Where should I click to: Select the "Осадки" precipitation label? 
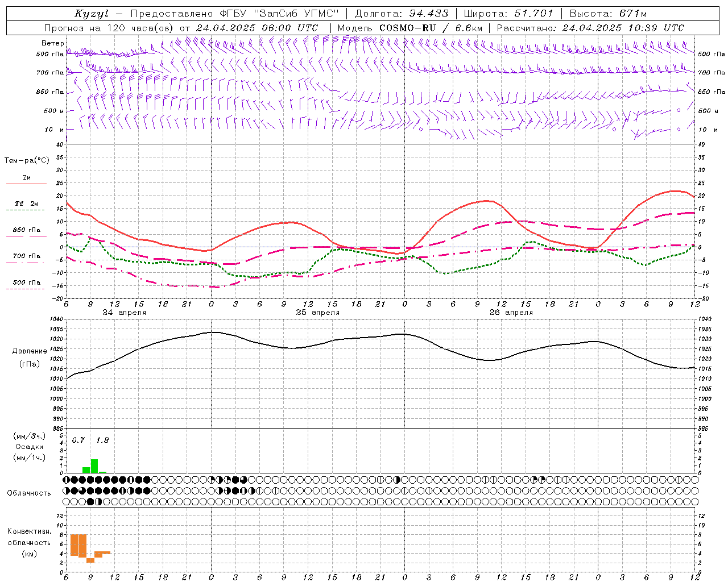tap(29, 447)
